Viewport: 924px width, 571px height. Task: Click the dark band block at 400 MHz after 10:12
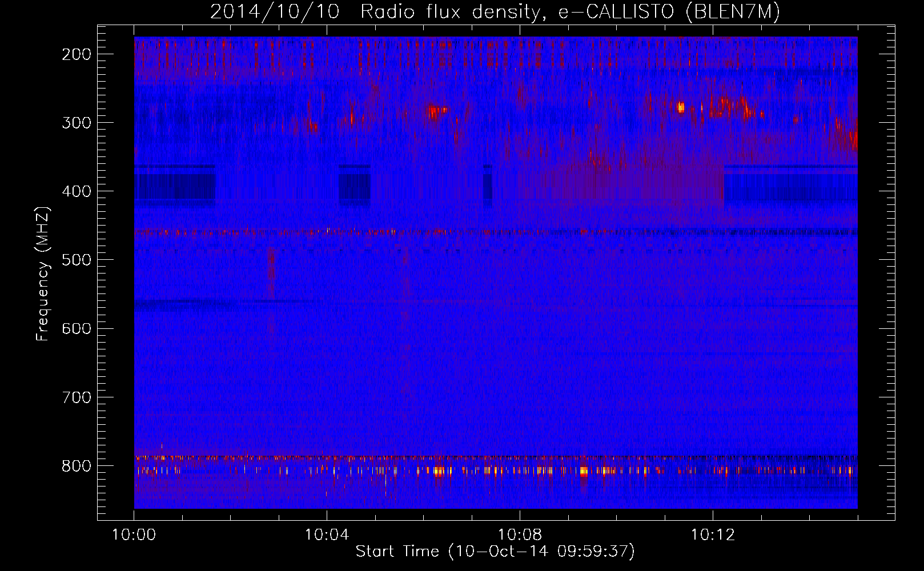(x=790, y=186)
